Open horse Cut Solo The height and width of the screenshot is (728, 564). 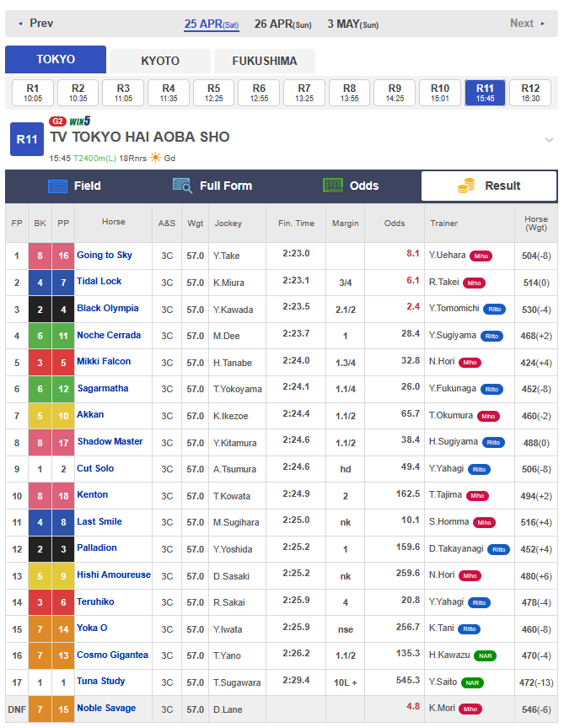(x=95, y=468)
